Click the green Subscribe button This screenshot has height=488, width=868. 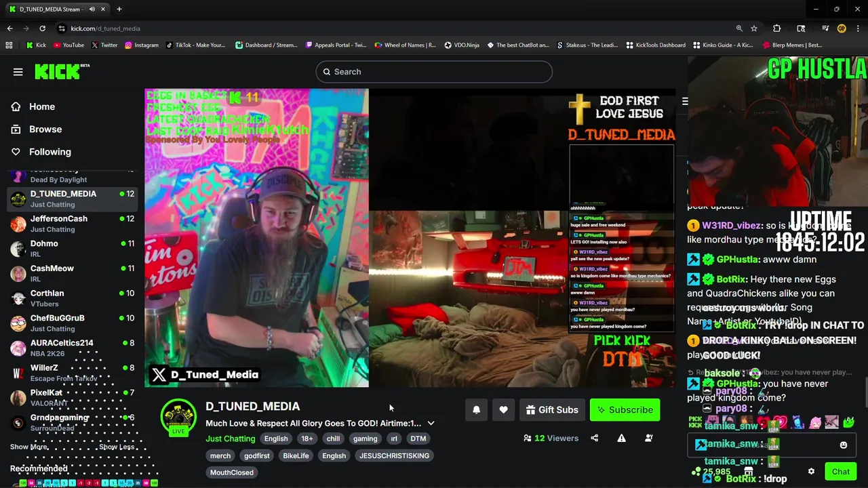pos(625,409)
